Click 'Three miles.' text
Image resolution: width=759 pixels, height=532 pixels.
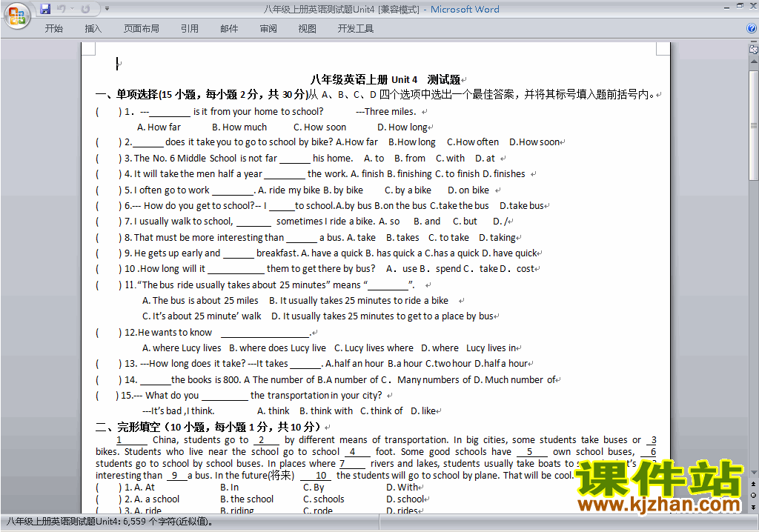click(x=390, y=111)
